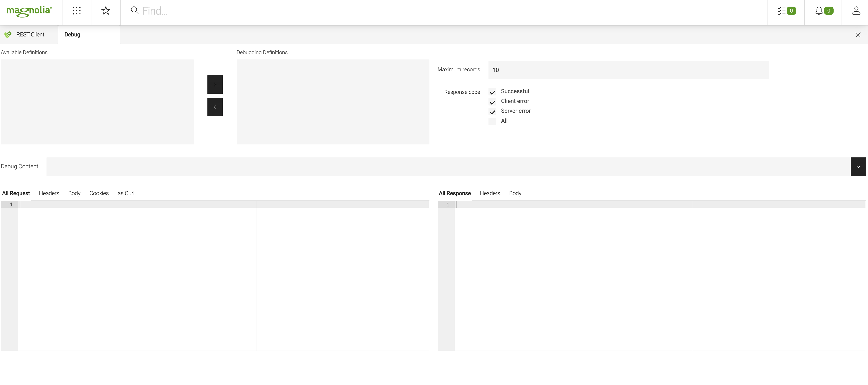This screenshot has width=868, height=385.
Task: Click the Maximum records input field
Action: click(628, 70)
